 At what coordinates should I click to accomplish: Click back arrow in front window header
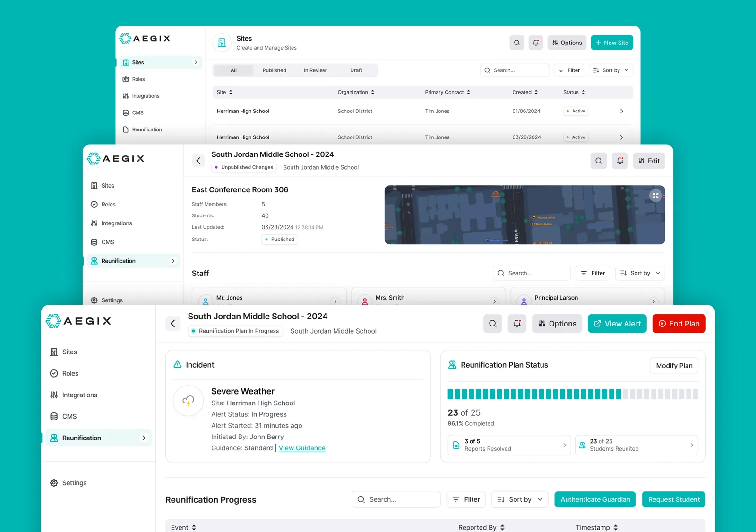173,324
